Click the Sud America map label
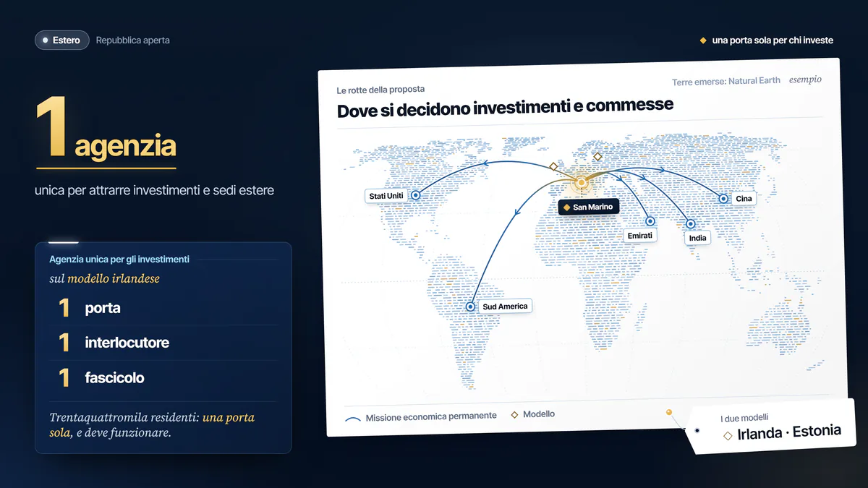The image size is (868, 488). (x=505, y=307)
